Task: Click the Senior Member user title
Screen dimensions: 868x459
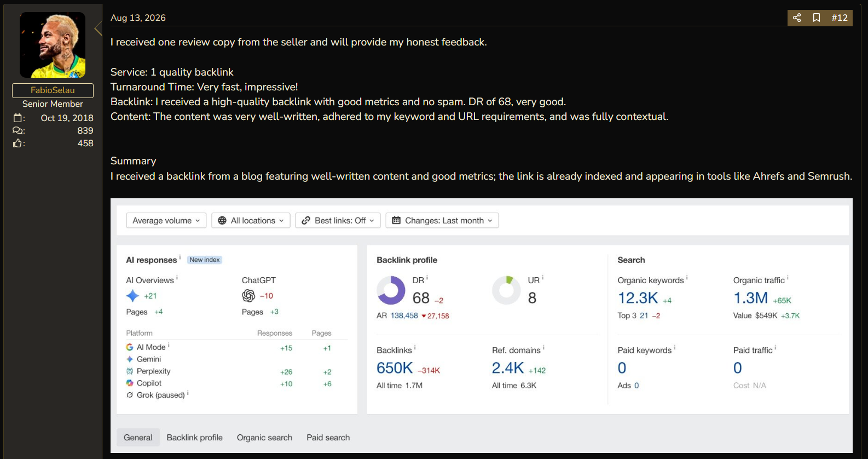Action: click(x=53, y=104)
